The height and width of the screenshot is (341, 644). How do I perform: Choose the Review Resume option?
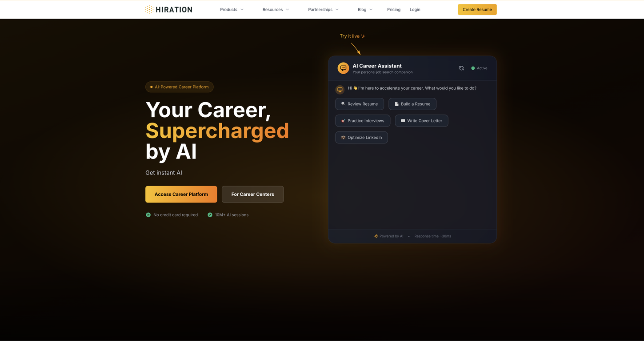360,104
